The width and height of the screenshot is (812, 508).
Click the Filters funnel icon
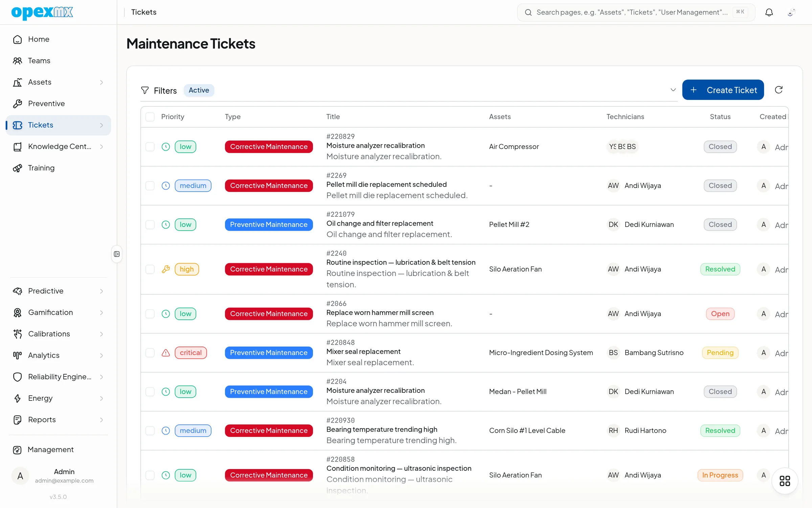pyautogui.click(x=145, y=90)
